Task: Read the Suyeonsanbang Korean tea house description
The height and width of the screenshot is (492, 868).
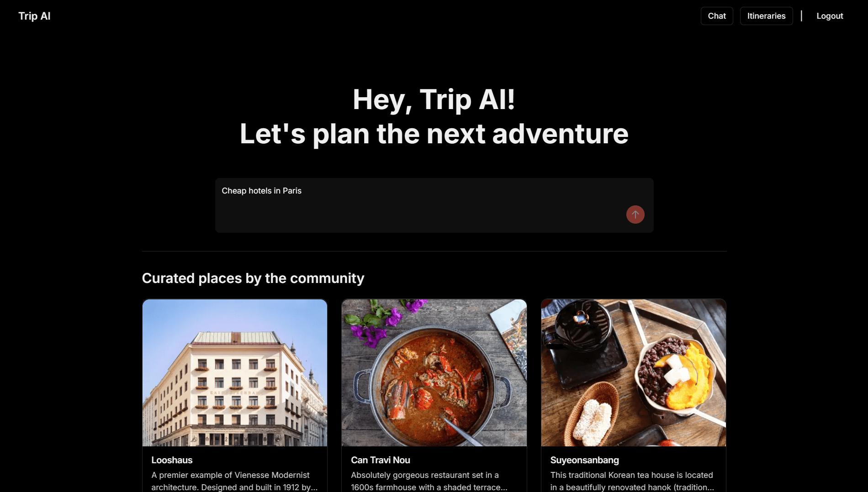Action: point(632,481)
